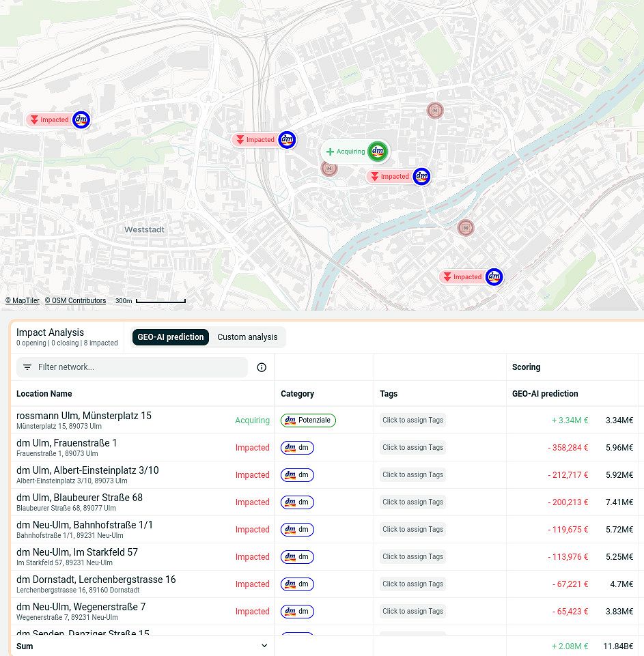Click the Impact Analysis panel title
This screenshot has height=656, width=644.
51,332
